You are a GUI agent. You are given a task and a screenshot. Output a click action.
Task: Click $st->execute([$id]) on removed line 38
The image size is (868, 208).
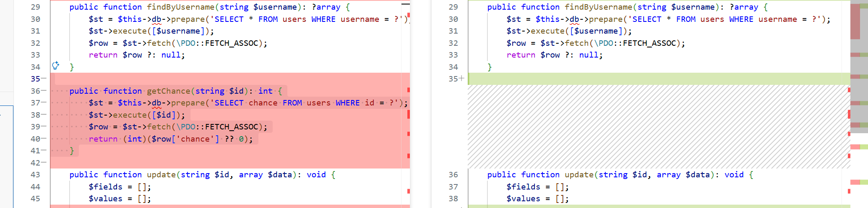click(137, 115)
